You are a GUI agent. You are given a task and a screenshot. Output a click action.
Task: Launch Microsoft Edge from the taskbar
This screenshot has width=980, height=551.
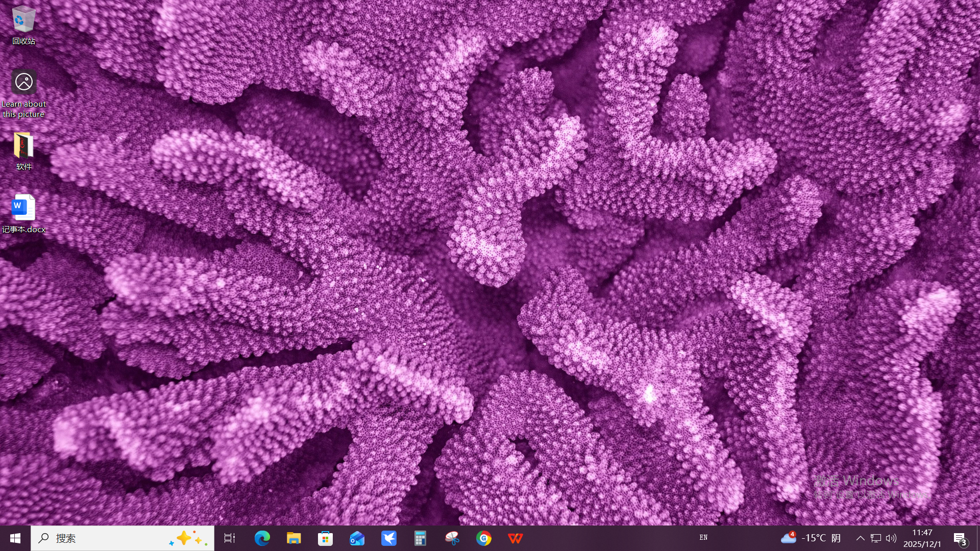[x=262, y=538]
